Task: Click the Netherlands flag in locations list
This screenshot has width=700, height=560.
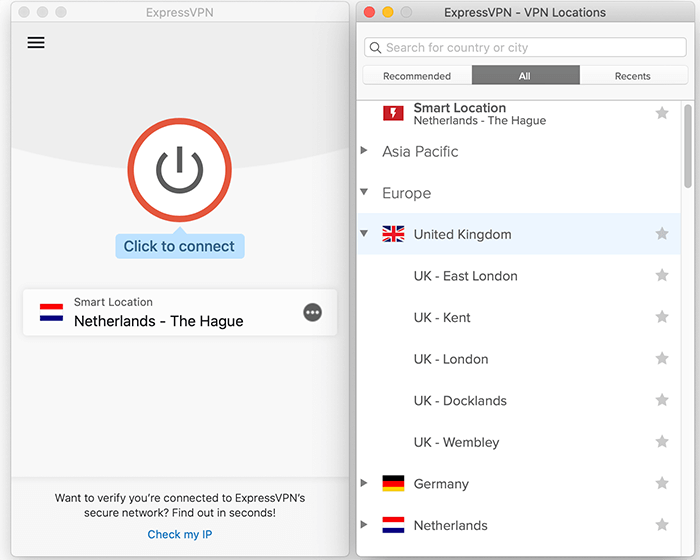Action: coord(393,525)
